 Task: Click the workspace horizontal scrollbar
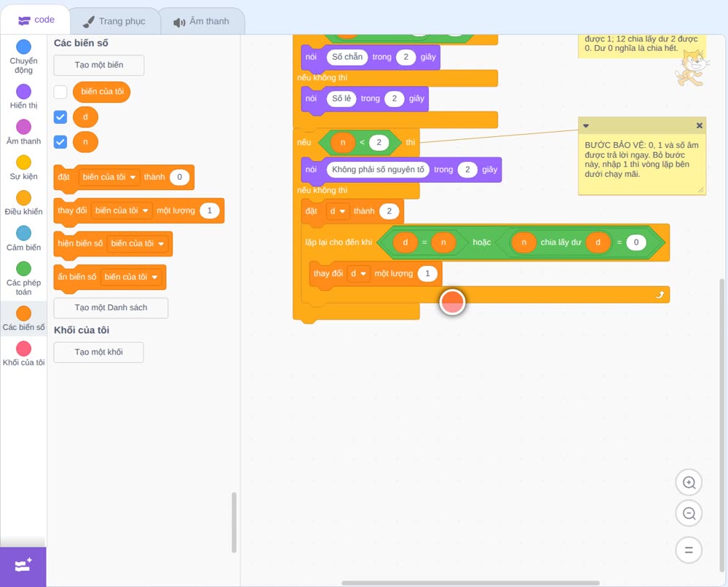pyautogui.click(x=470, y=583)
